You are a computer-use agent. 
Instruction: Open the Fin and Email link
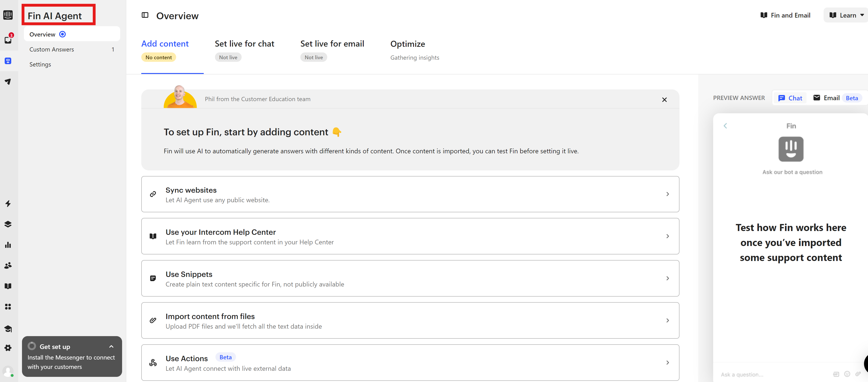785,15
